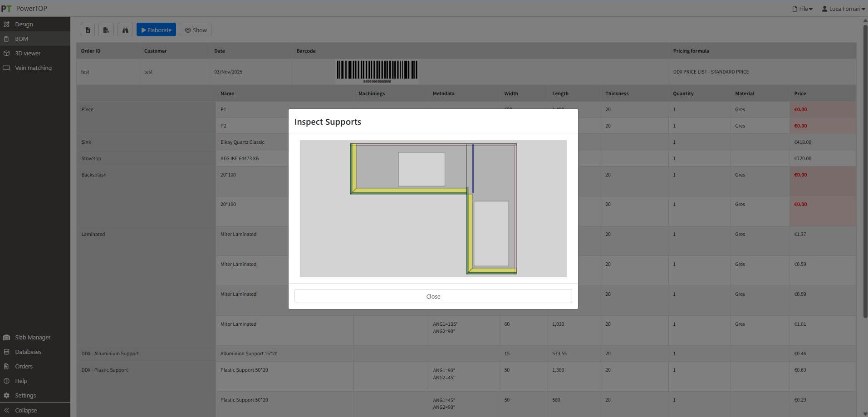Click the document export icon in toolbar
This screenshot has height=417, width=868.
88,30
